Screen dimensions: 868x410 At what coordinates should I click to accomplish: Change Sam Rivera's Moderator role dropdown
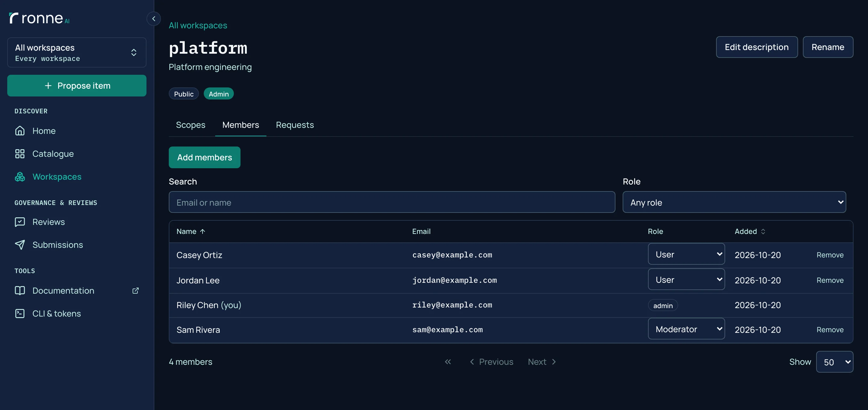pos(686,329)
